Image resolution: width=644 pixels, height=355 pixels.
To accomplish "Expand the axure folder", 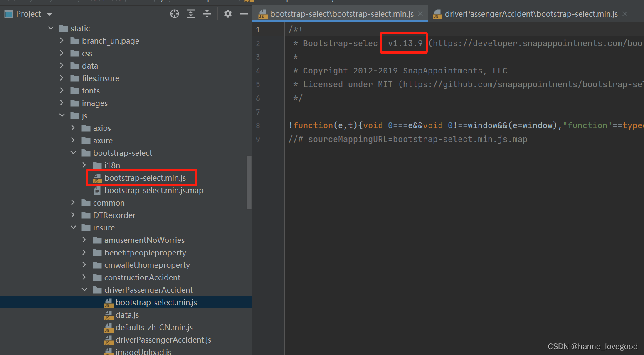I will pyautogui.click(x=73, y=140).
